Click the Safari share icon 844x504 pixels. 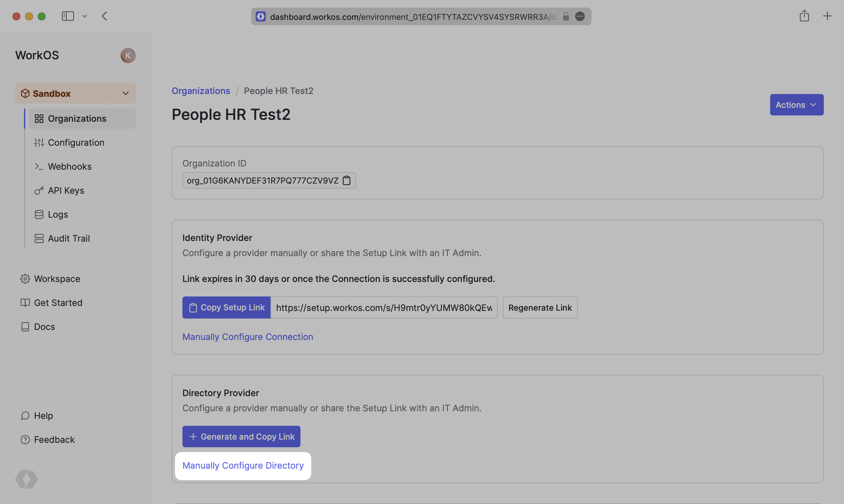pyautogui.click(x=804, y=16)
